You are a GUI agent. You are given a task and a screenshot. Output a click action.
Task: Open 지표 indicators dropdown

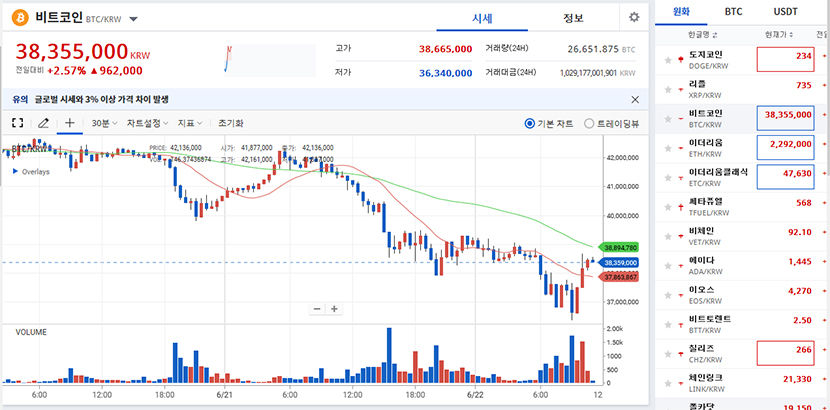[x=190, y=123]
